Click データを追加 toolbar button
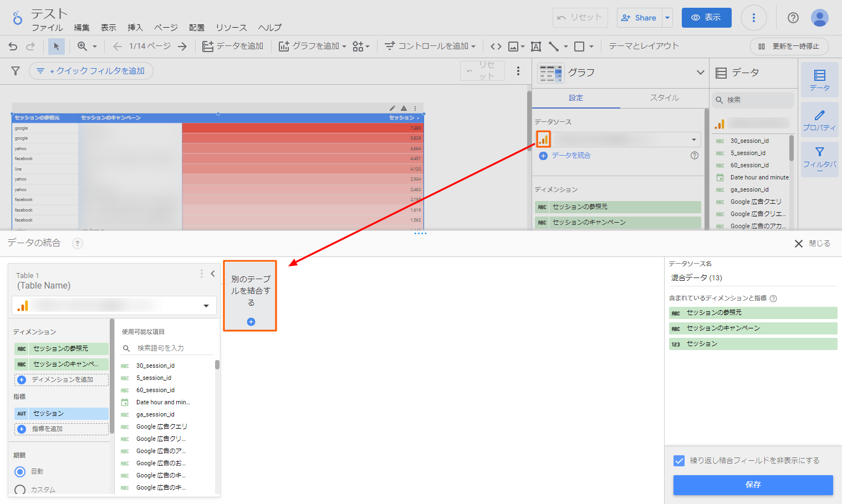The width and height of the screenshot is (842, 504). tap(233, 47)
